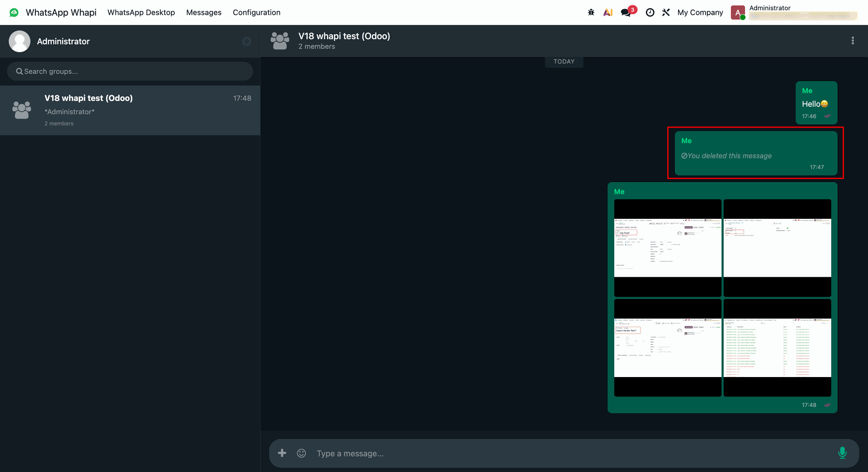Open the top-right image thumbnail

click(x=777, y=248)
